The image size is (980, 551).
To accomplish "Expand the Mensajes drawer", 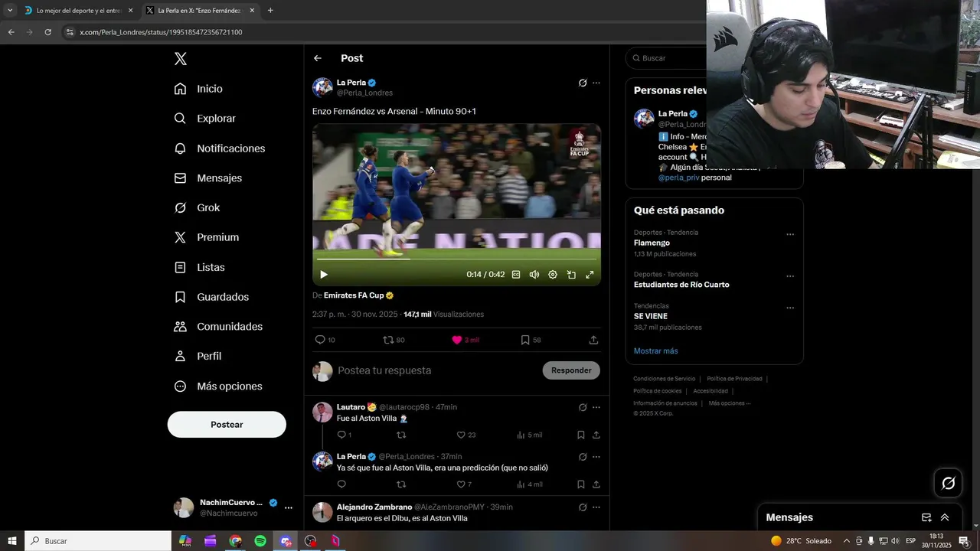I will [945, 517].
